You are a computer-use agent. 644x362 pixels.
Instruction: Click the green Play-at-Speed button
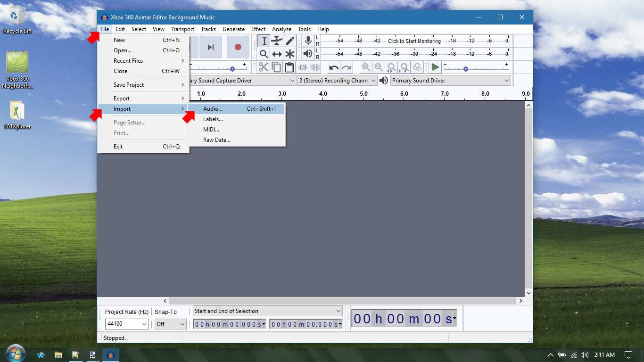click(435, 67)
